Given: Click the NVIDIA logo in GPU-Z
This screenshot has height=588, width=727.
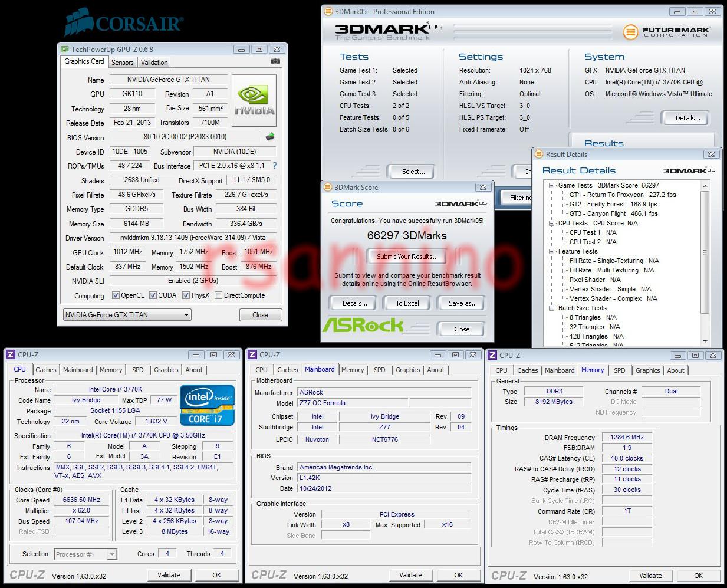Looking at the screenshot, I should [255, 100].
